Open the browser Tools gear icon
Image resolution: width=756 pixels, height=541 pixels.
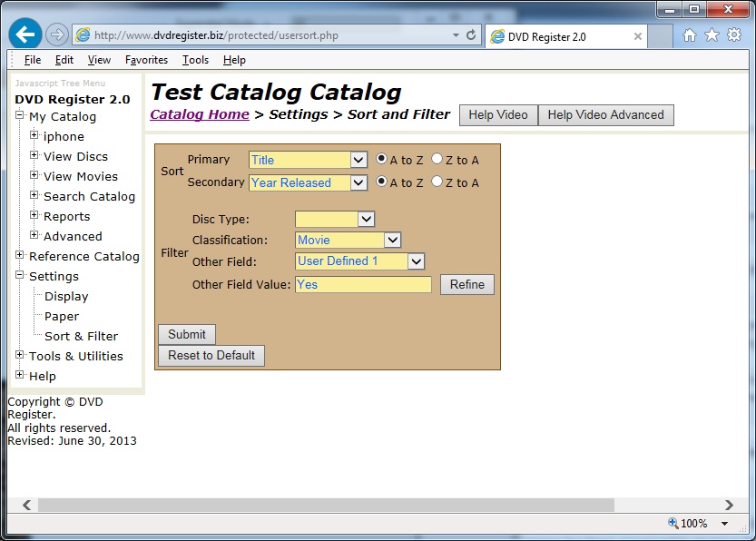click(x=734, y=34)
